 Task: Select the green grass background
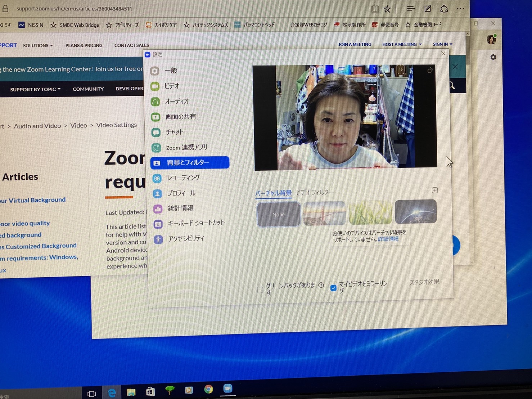[x=370, y=212]
